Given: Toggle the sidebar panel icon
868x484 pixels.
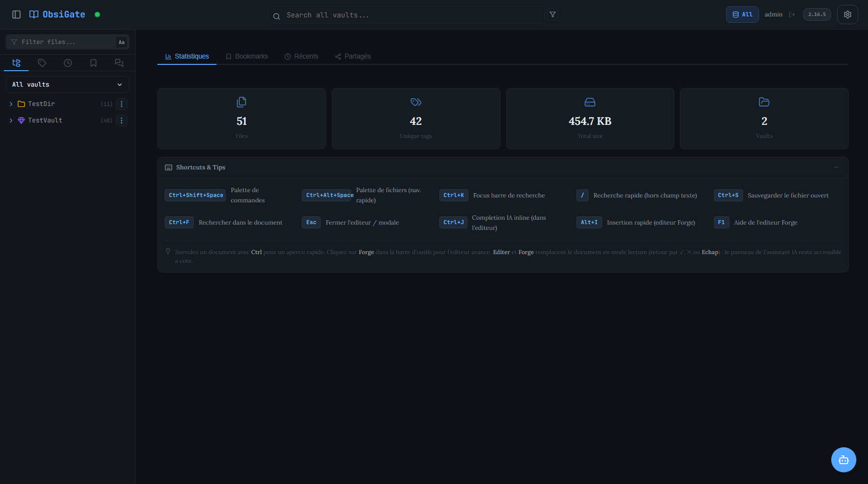Looking at the screenshot, I should 16,15.
